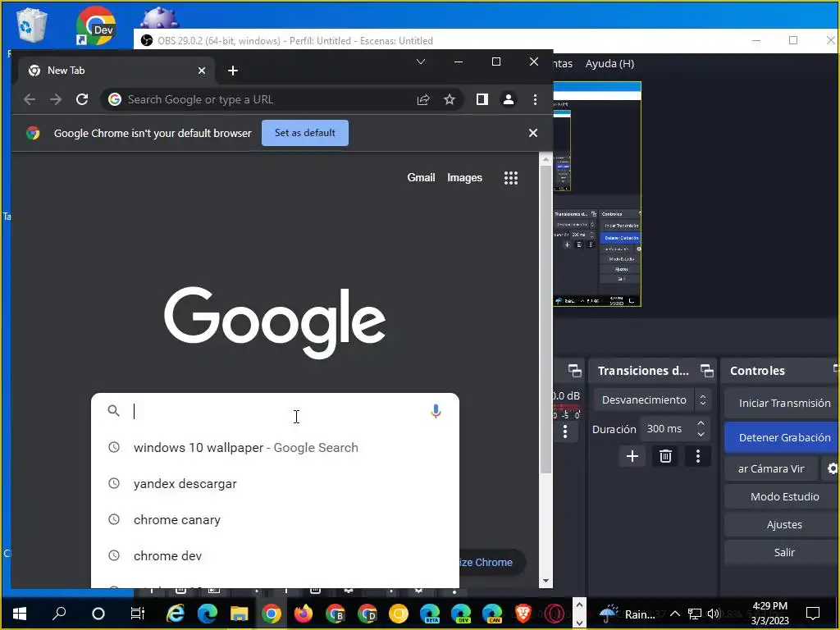This screenshot has width=840, height=630.
Task: Click Salir in OBS
Action: [x=783, y=552]
